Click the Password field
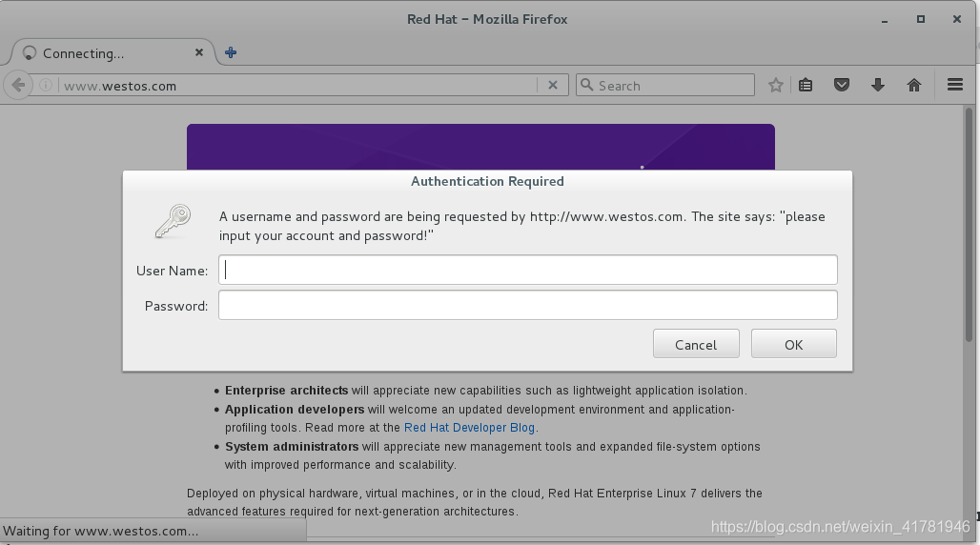980x545 pixels. tap(527, 305)
